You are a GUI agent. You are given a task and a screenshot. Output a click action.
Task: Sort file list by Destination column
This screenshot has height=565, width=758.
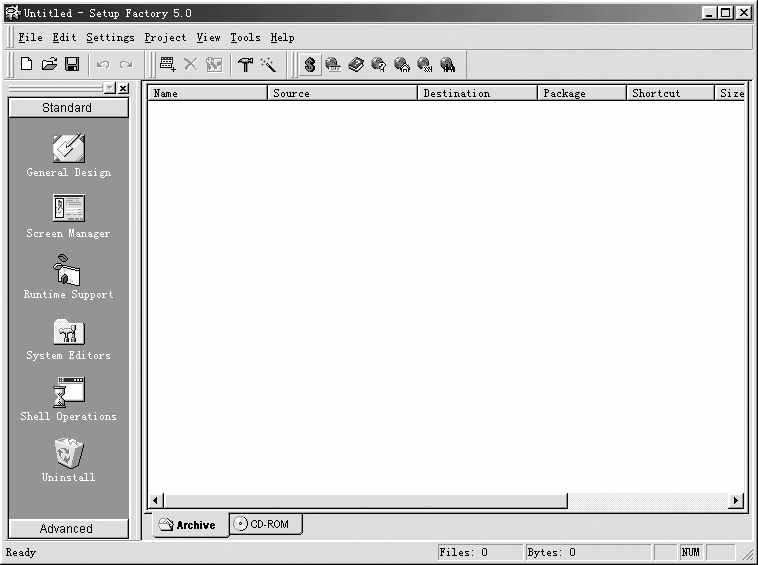pos(476,93)
